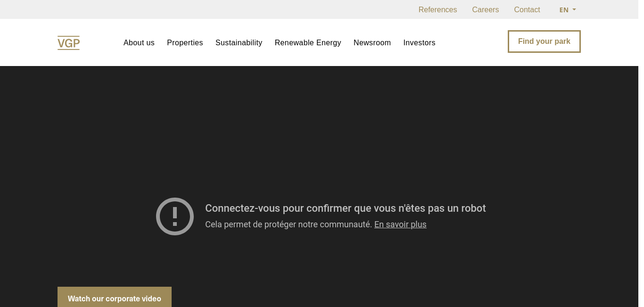Follow the En savoir plus link
644x307 pixels.
pos(400,224)
